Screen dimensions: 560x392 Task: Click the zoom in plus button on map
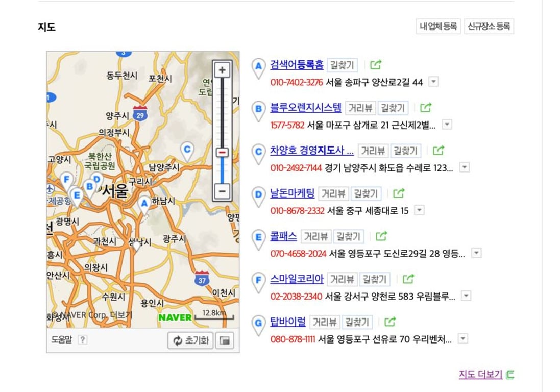(x=222, y=69)
